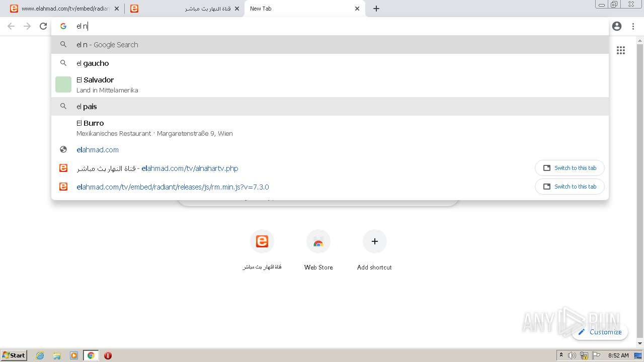Click the elahmad favicon beside alnahartv.php suggestion
This screenshot has height=362, width=644.
pyautogui.click(x=63, y=168)
